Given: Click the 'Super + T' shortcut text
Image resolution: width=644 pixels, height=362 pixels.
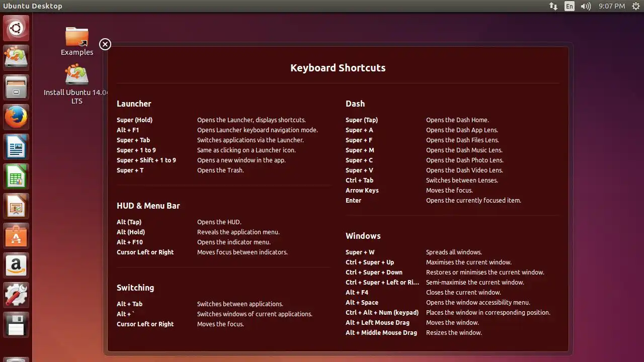Looking at the screenshot, I should pos(130,170).
